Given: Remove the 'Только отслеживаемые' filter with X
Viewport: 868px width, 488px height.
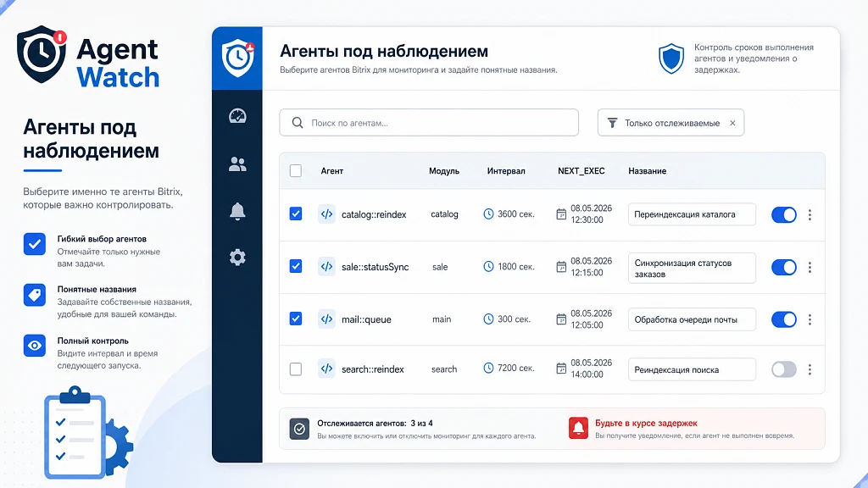Looking at the screenshot, I should pos(732,123).
